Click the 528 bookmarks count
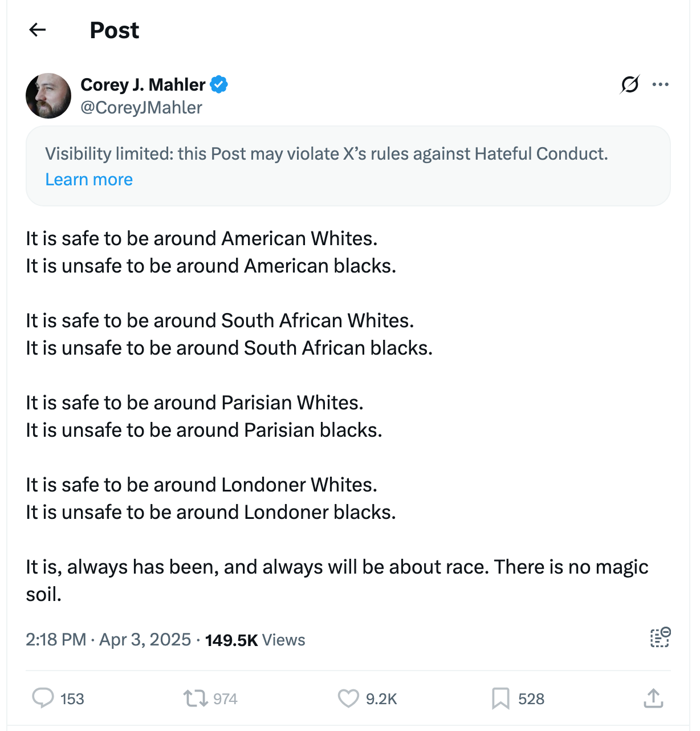The height and width of the screenshot is (731, 700). tap(531, 699)
